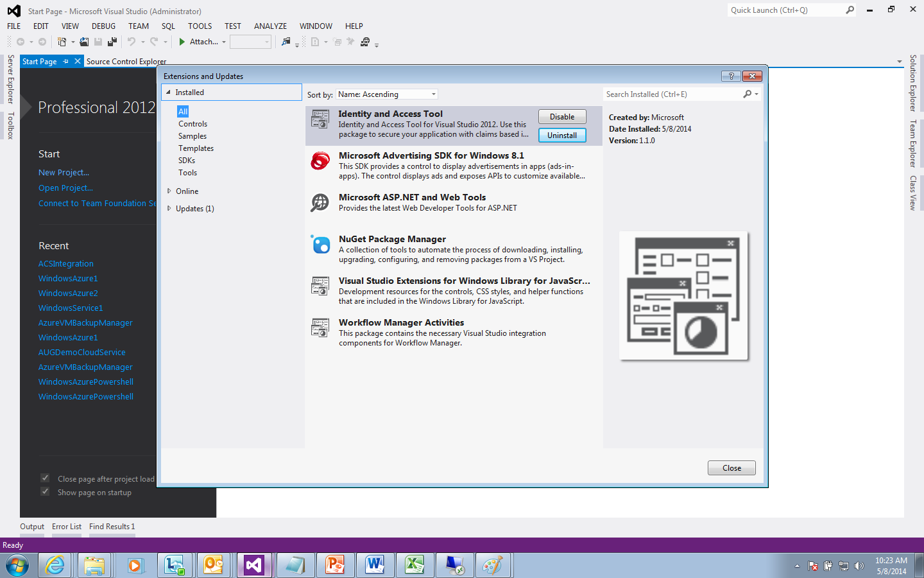Click the Microsoft Advertising SDK icon
924x578 pixels.
pyautogui.click(x=320, y=161)
